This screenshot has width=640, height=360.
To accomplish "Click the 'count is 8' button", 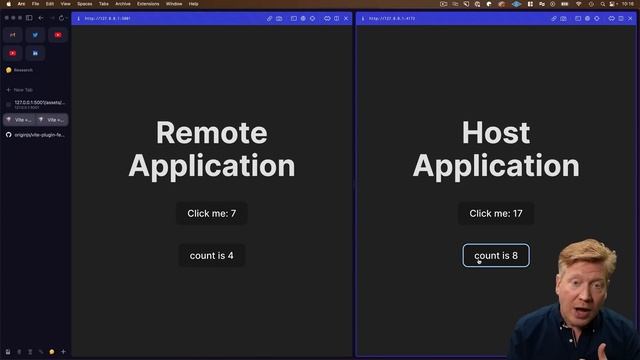I will [x=496, y=256].
